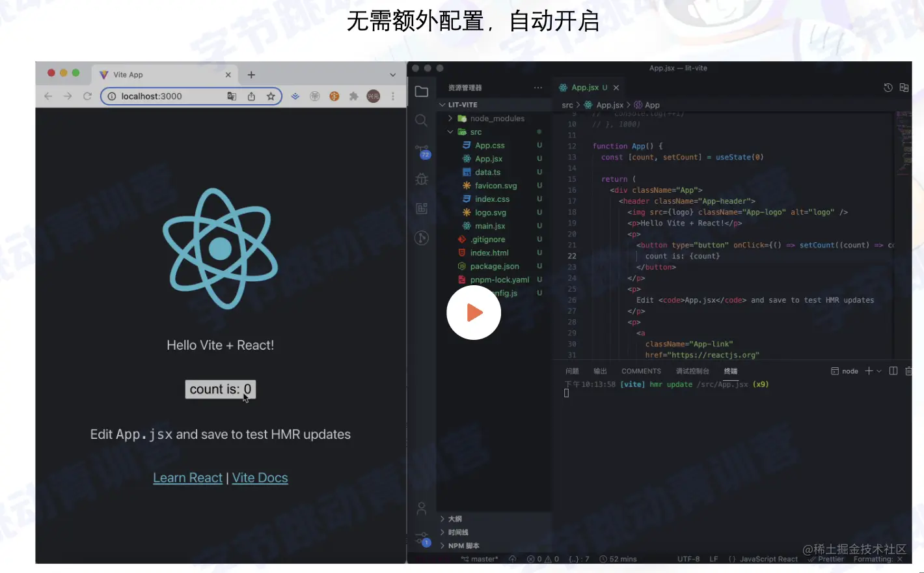Open the Extensions view in the activity bar
Screen dimensions: 924x573
click(421, 208)
